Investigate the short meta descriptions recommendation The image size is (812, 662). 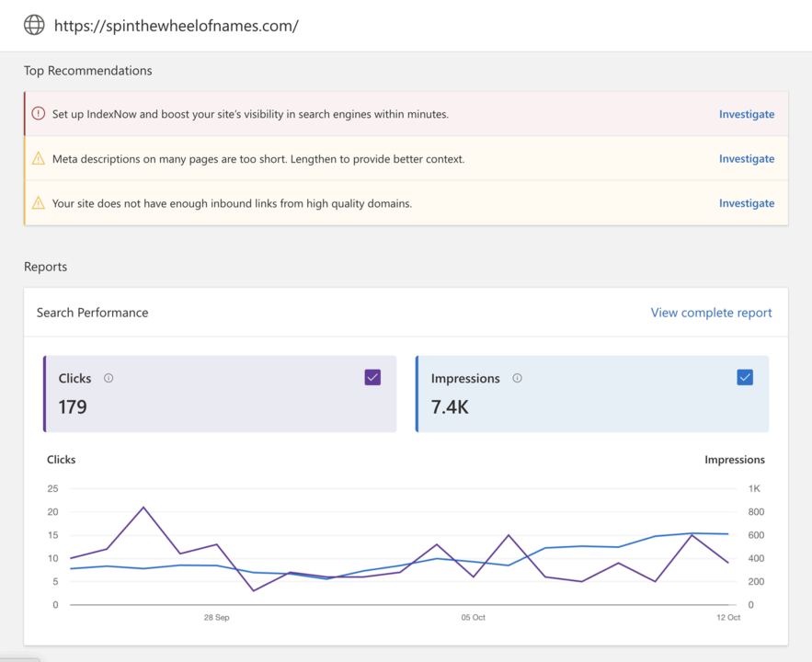point(746,159)
